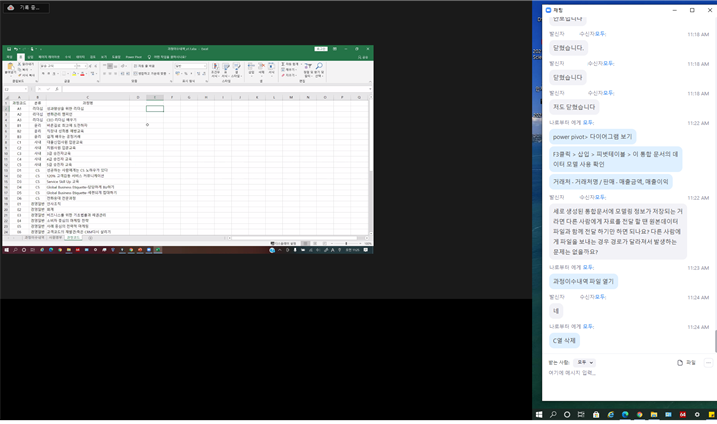
Task: Click the 'C열 삭제' chat message bubble
Action: click(567, 340)
